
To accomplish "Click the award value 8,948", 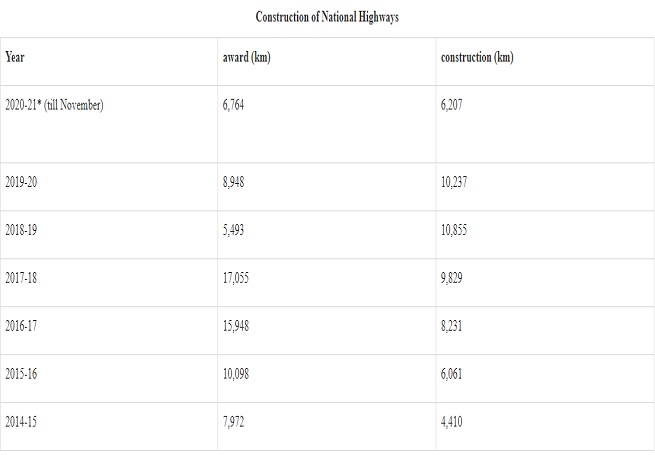I will tap(234, 182).
